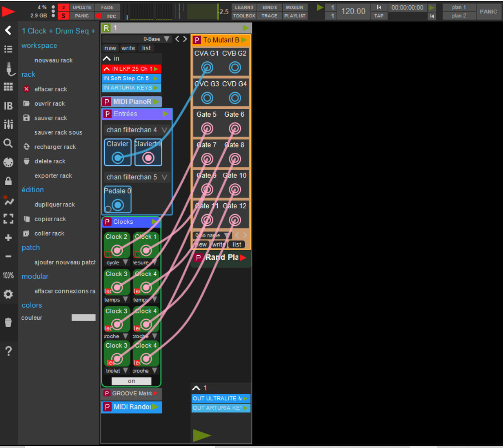Choose 'dupliquer rack' from edition menu

[55, 205]
